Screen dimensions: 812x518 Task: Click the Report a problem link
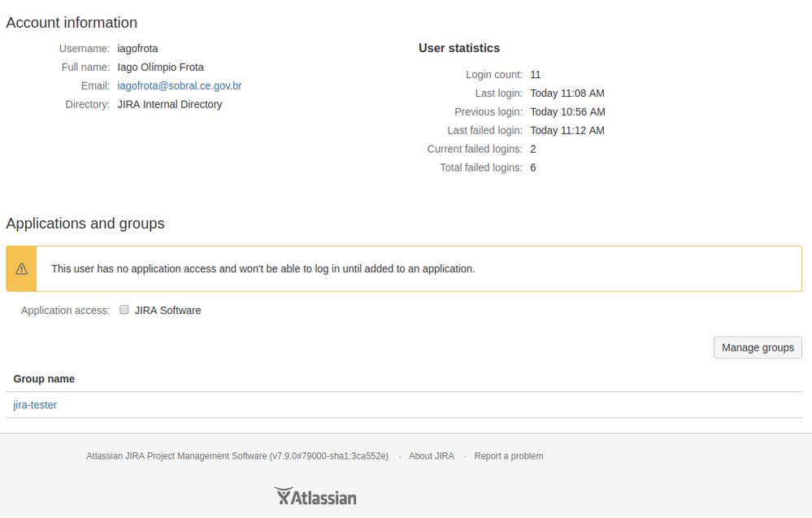pyautogui.click(x=508, y=455)
